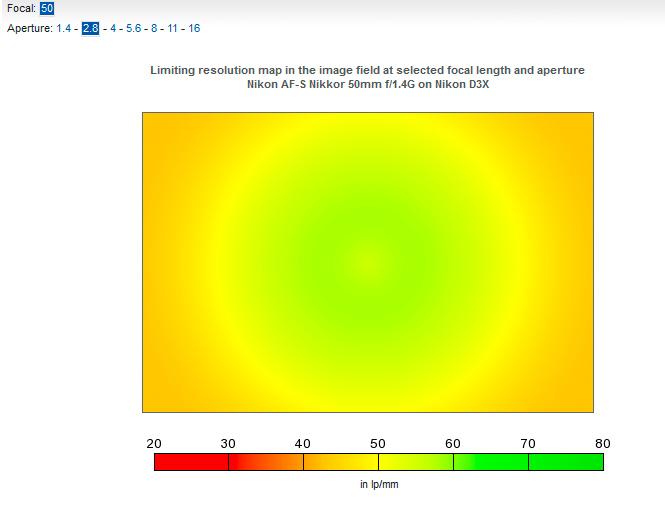Image resolution: width=665 pixels, height=510 pixels.
Task: Click the legend value "60"
Action: [x=453, y=443]
